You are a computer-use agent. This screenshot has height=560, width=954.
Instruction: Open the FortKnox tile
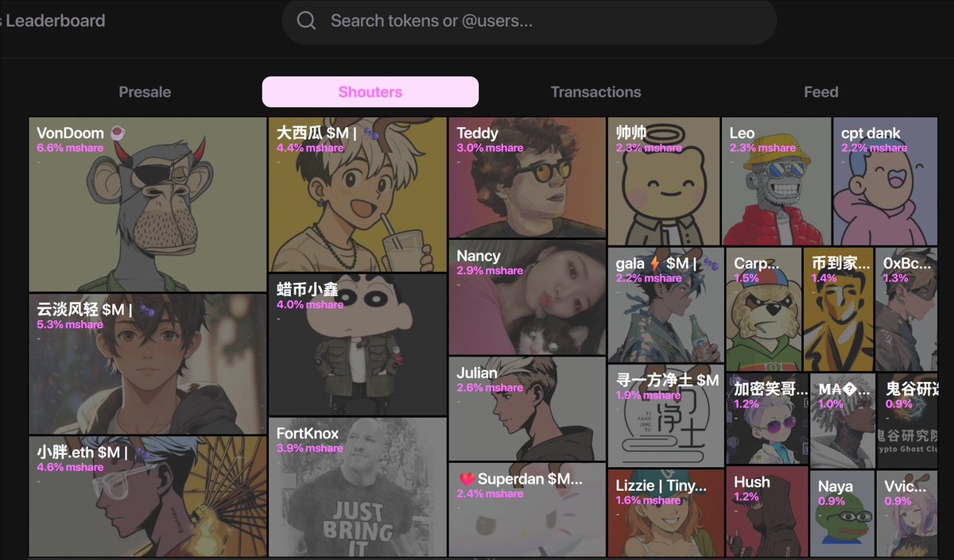pyautogui.click(x=358, y=487)
